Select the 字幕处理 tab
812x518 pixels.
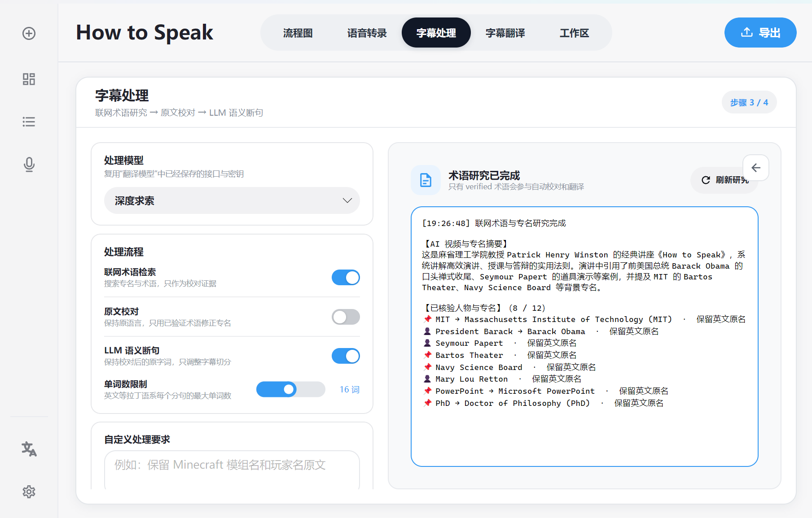pyautogui.click(x=436, y=33)
